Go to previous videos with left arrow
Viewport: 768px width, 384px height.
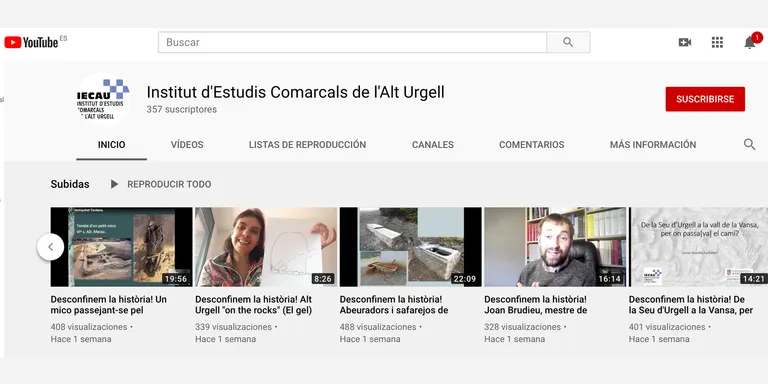point(50,247)
